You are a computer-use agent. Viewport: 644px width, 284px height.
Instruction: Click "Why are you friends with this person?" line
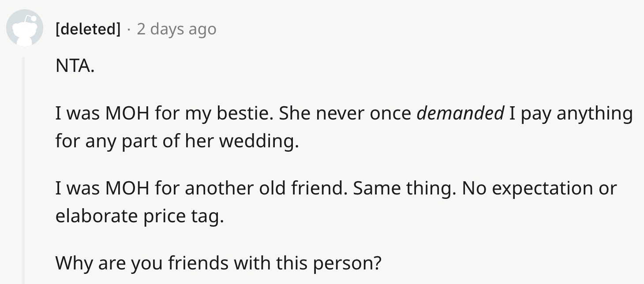point(218,263)
